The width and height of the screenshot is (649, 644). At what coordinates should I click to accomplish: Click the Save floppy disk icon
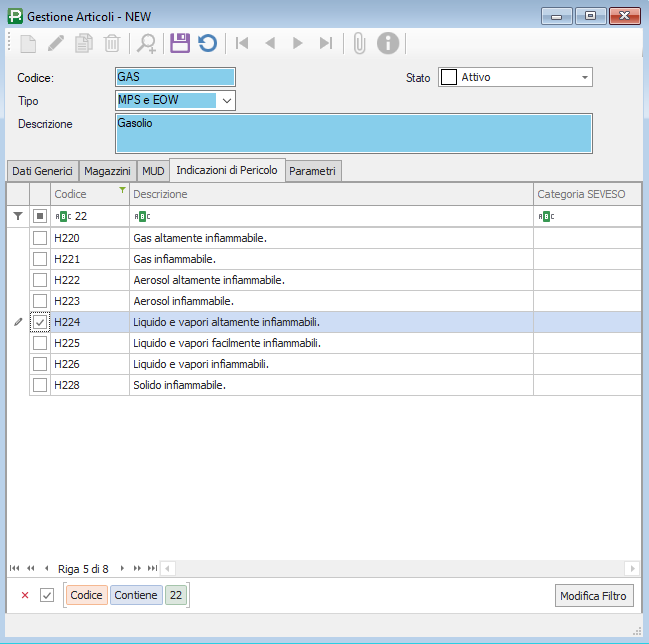(179, 43)
